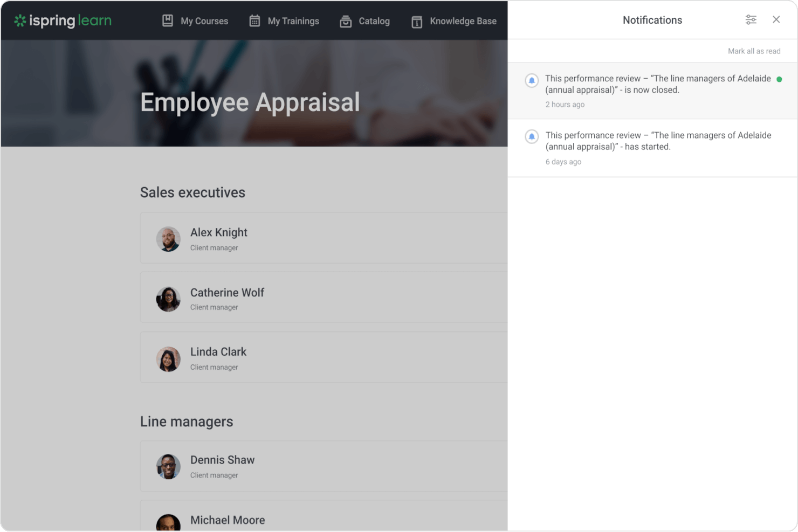The height and width of the screenshot is (532, 798).
Task: Toggle the green unread dot on the newest notification
Action: click(779, 79)
